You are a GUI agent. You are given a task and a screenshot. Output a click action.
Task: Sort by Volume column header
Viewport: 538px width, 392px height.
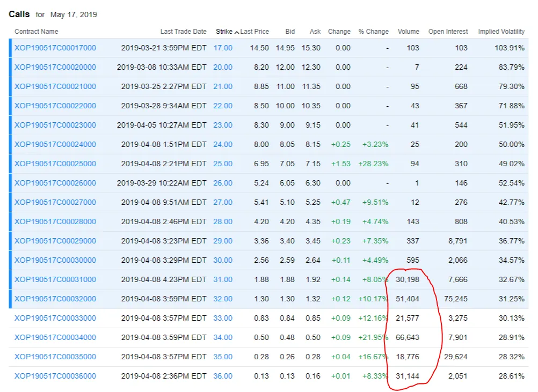point(408,32)
